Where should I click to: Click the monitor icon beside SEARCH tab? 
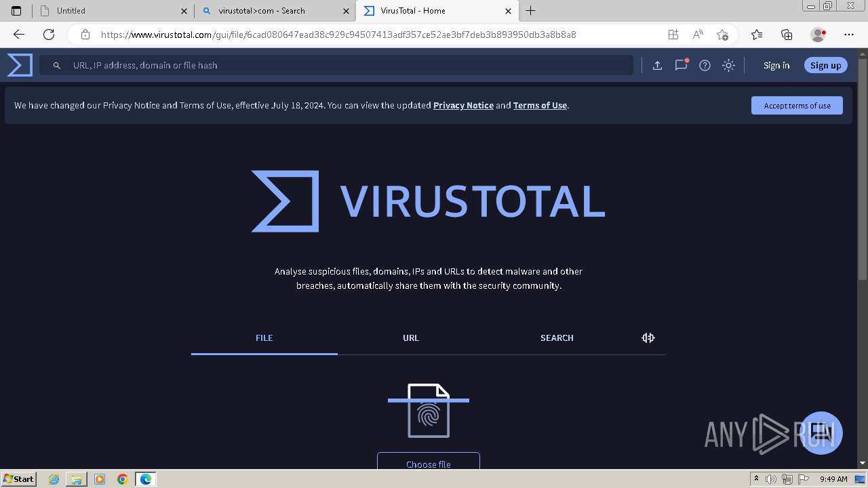[648, 338]
